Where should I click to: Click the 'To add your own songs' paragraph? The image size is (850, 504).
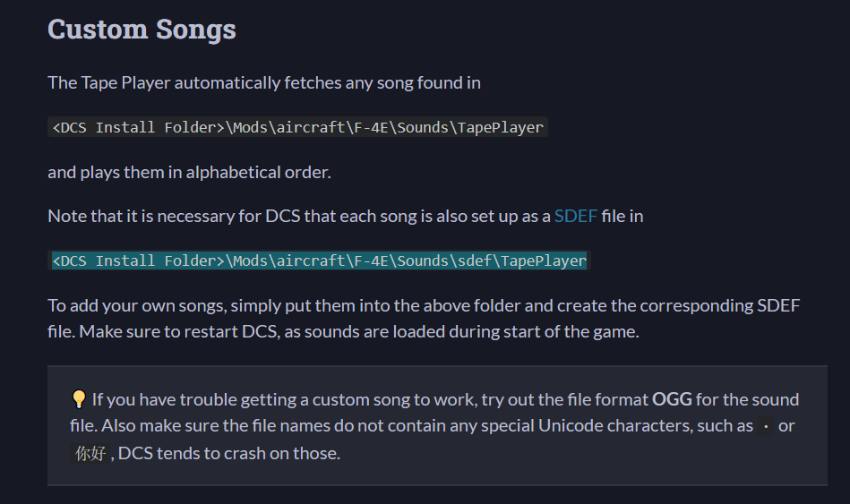tap(424, 319)
